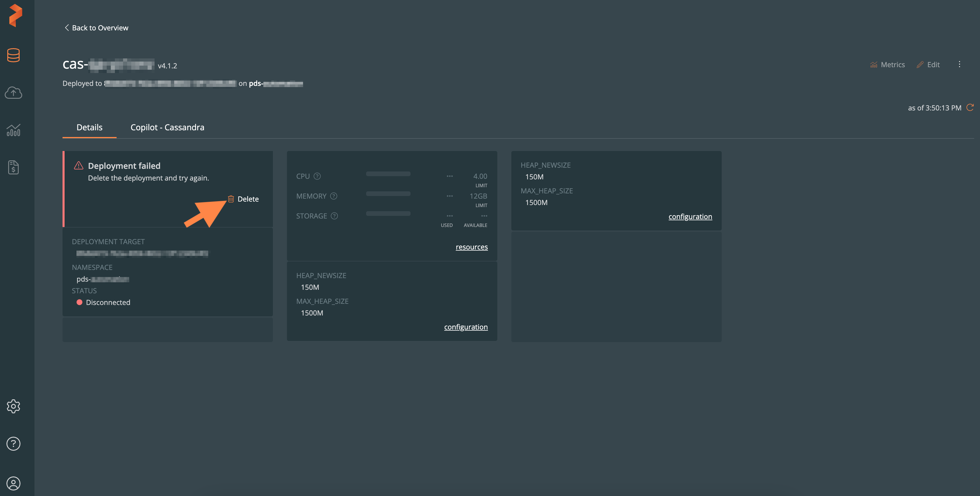Click the configuration link in right panel
Image resolution: width=980 pixels, height=496 pixels.
point(690,216)
